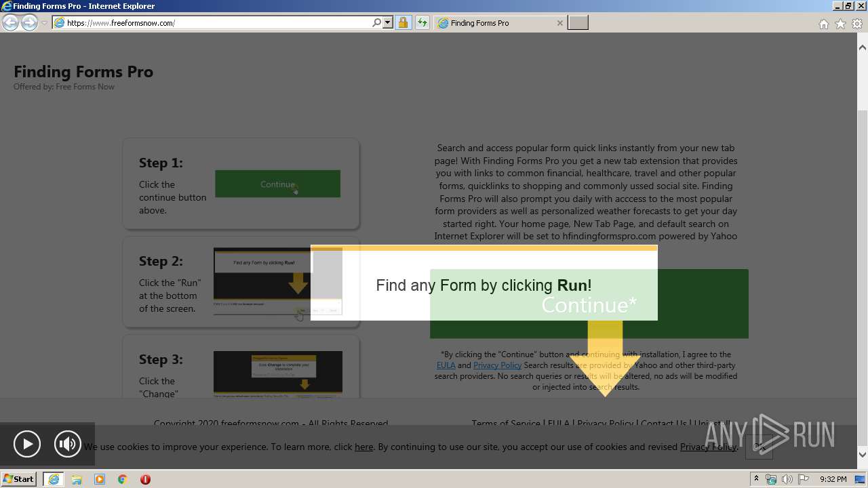This screenshot has width=868, height=488.
Task: Click the page favicon left of the URL
Action: (x=59, y=23)
